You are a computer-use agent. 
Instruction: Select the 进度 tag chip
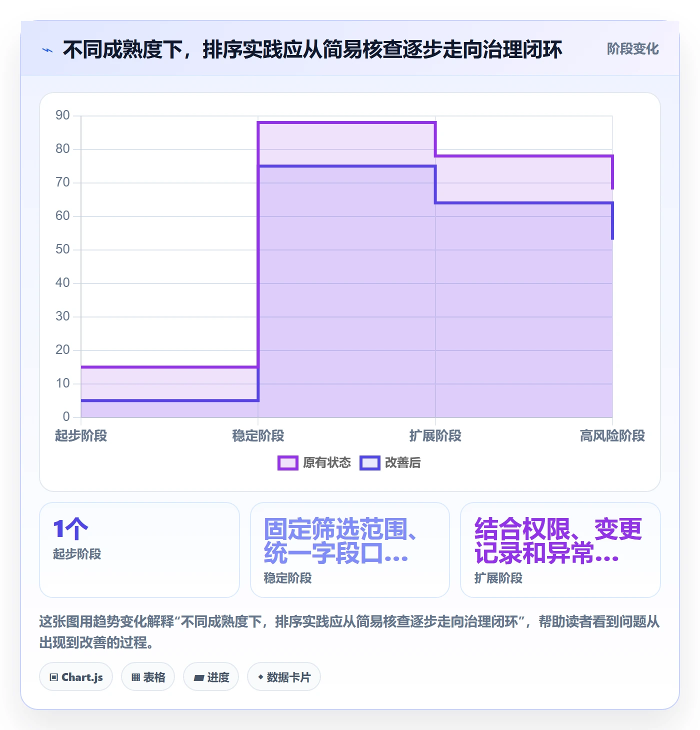[x=211, y=677]
